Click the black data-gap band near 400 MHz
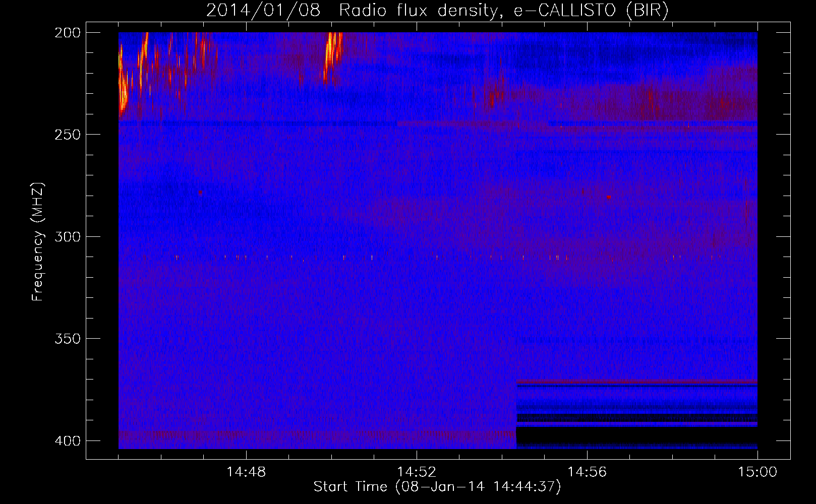Viewport: 816px width, 504px height. point(636,435)
